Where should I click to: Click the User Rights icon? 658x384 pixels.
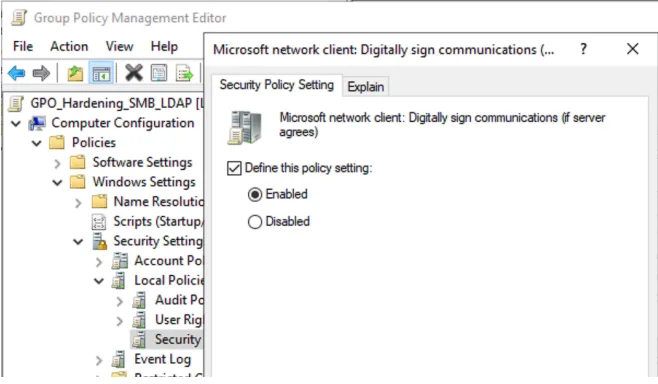point(139,320)
